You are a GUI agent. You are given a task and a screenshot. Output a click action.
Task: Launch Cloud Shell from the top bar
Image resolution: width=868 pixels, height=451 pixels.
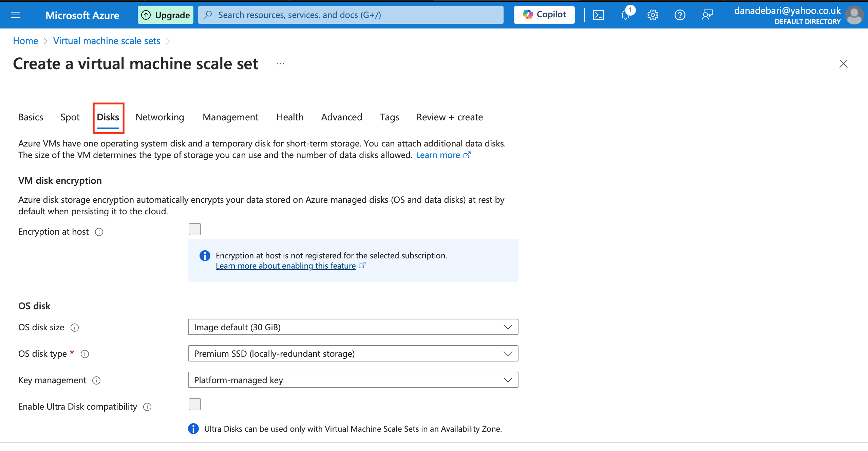point(598,15)
